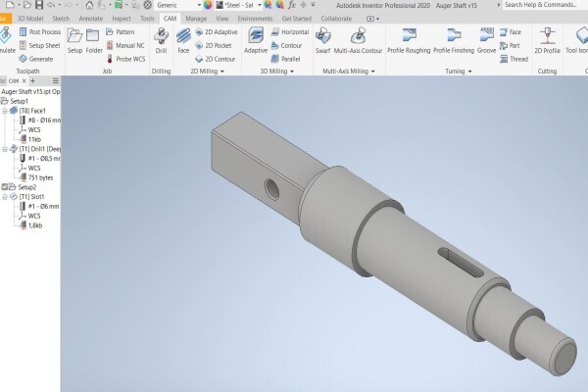Start a Drill operation
The image size is (588, 392).
161,41
